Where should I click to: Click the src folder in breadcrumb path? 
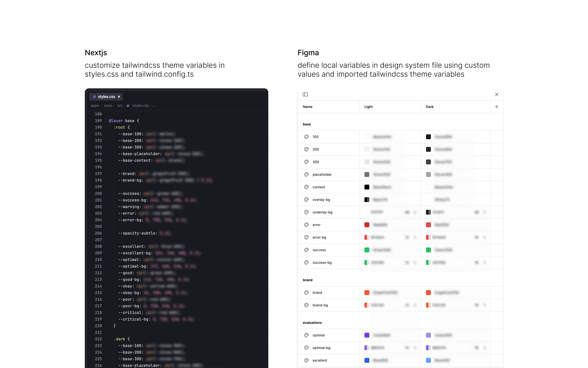click(x=120, y=105)
